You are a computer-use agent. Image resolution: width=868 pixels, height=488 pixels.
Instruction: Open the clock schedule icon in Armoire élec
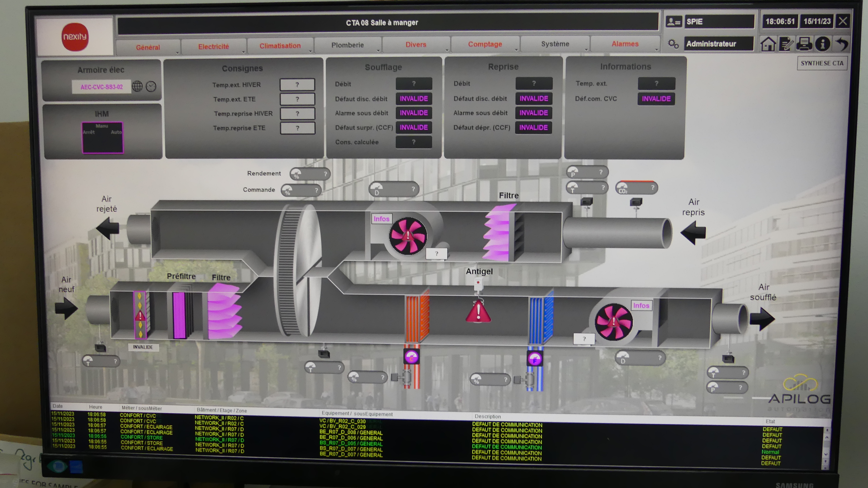tap(151, 87)
